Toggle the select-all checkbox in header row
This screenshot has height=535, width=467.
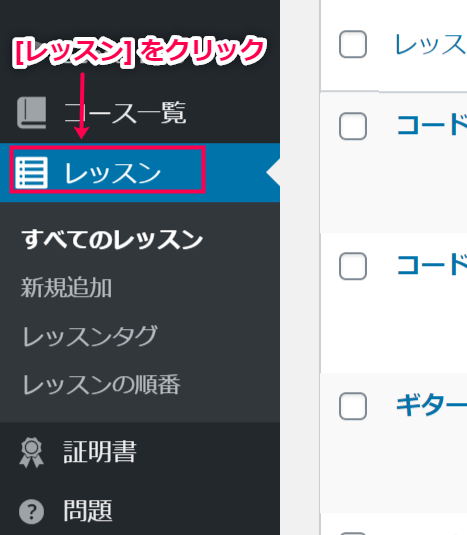tap(353, 44)
